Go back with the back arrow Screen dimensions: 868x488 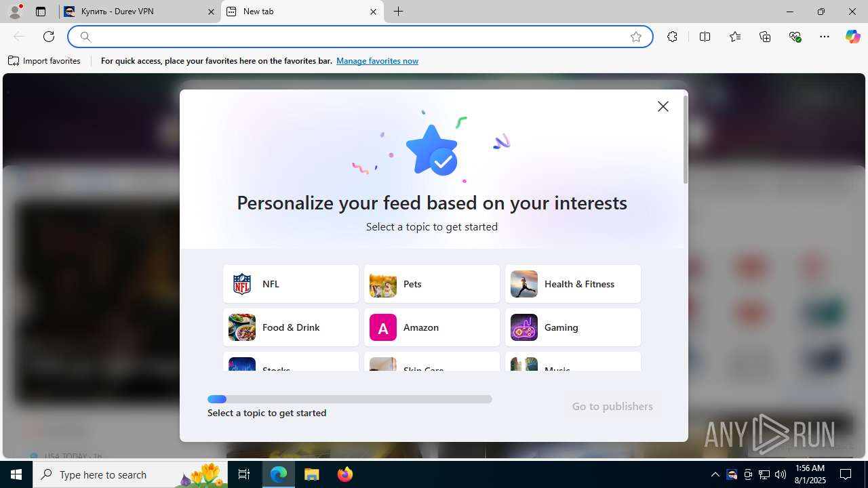(19, 37)
